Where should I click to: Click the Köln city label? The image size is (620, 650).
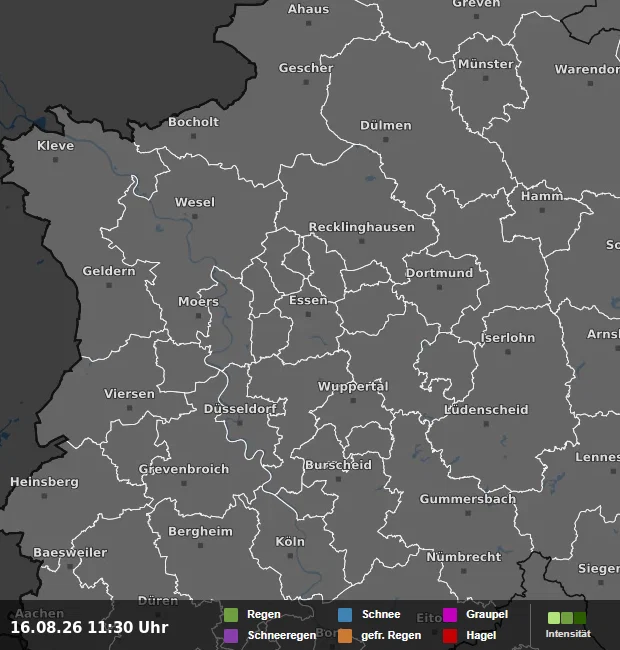[290, 542]
